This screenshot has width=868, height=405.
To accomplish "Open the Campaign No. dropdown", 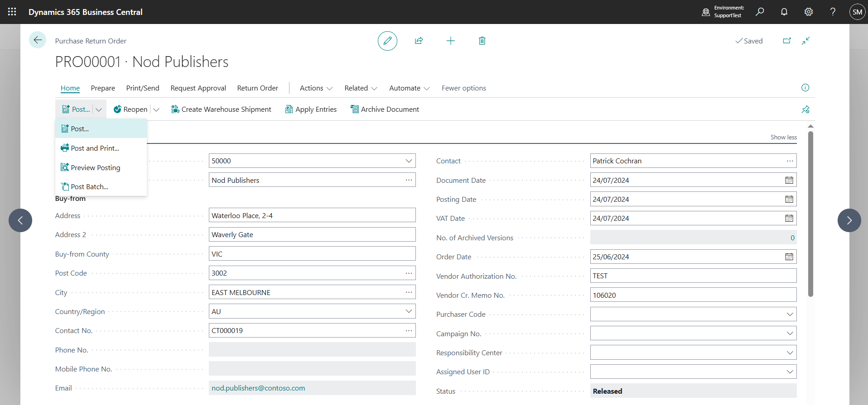I will coord(790,334).
